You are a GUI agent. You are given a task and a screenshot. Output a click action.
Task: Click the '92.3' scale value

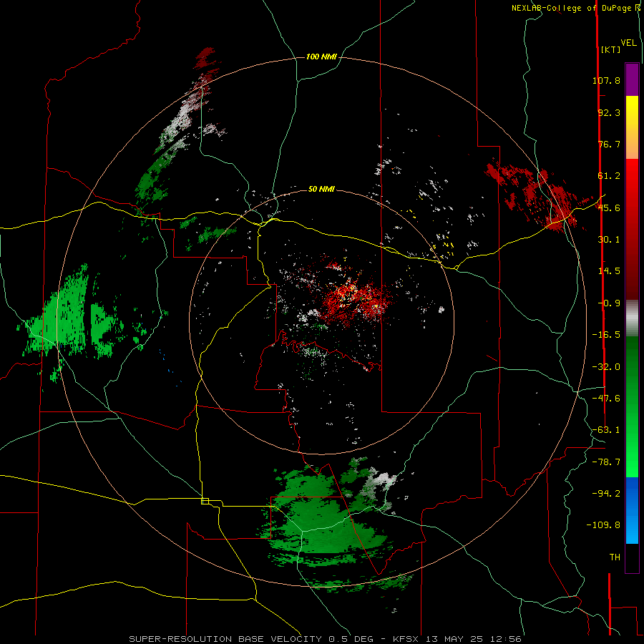[x=609, y=112]
